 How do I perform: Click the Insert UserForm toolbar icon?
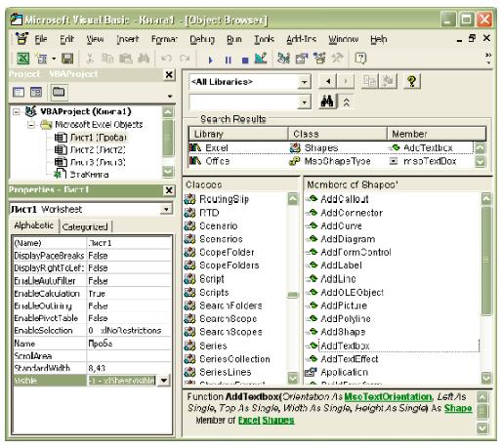point(42,59)
